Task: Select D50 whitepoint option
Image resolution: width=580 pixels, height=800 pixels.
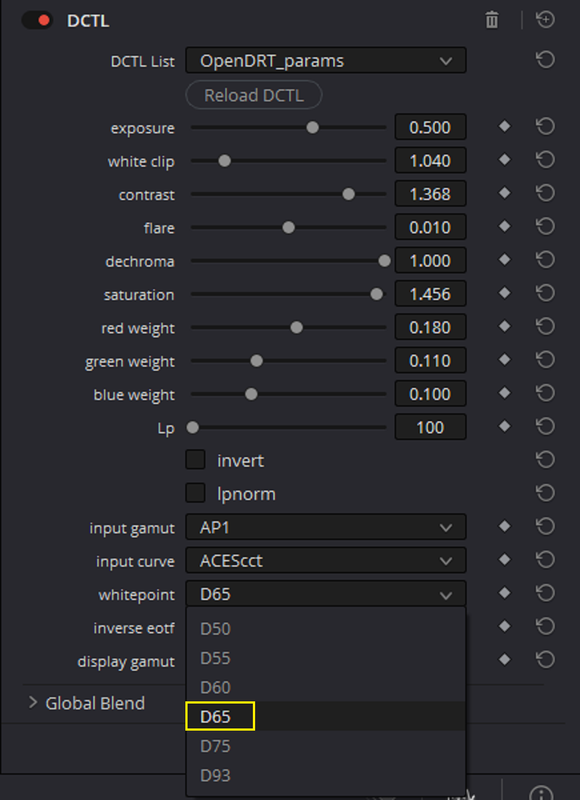Action: [x=325, y=629]
